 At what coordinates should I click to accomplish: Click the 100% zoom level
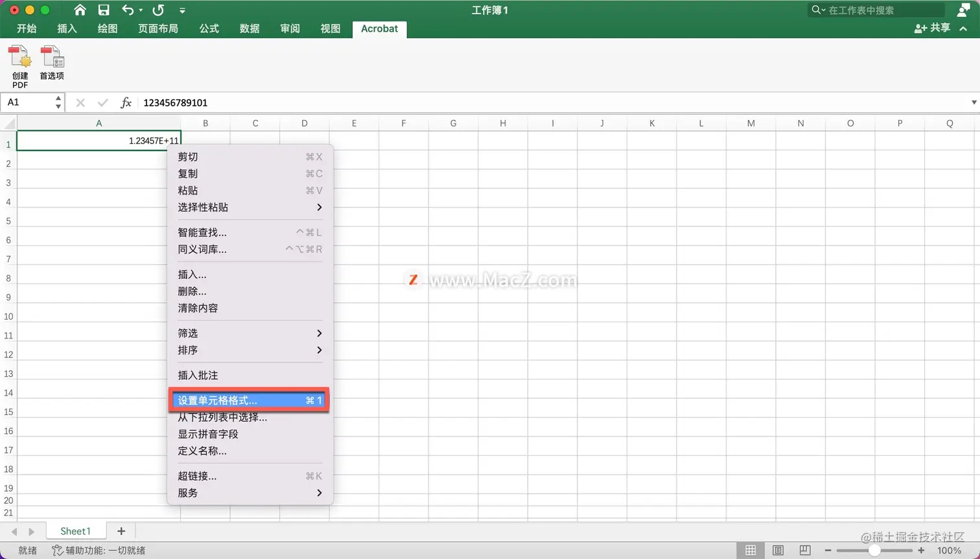coord(949,551)
